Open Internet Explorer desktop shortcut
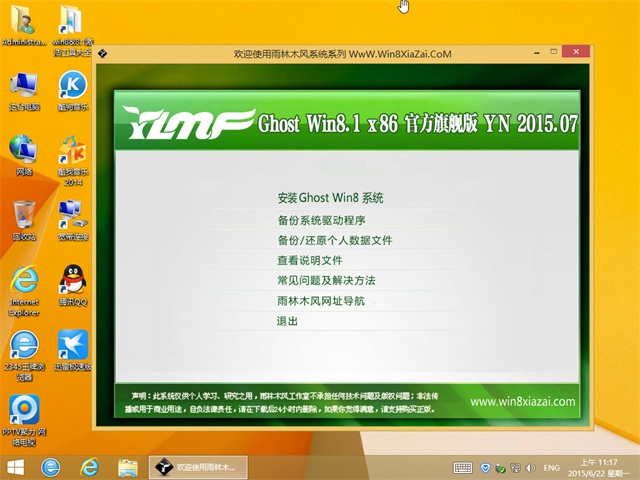Screen dimensions: 640x480 pyautogui.click(x=24, y=282)
